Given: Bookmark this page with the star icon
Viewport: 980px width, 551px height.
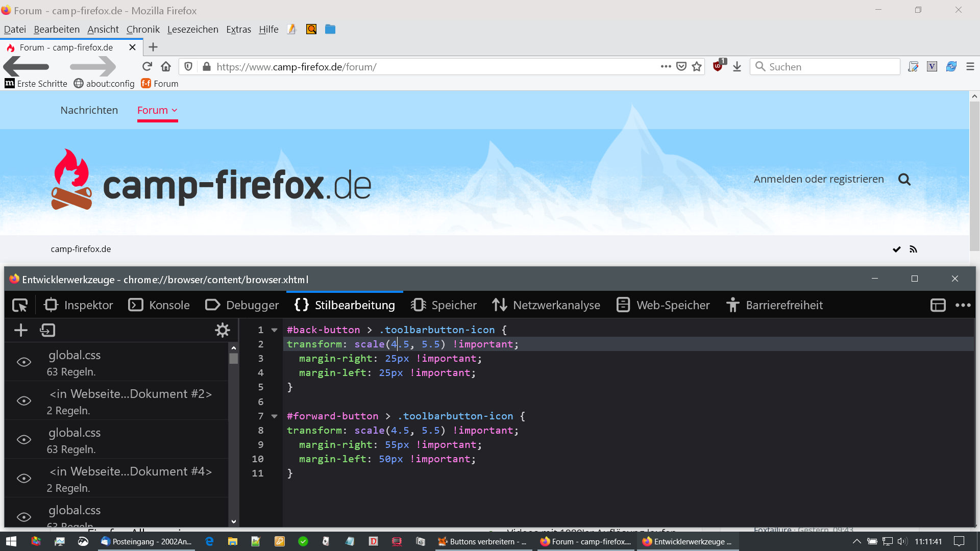Looking at the screenshot, I should (697, 67).
